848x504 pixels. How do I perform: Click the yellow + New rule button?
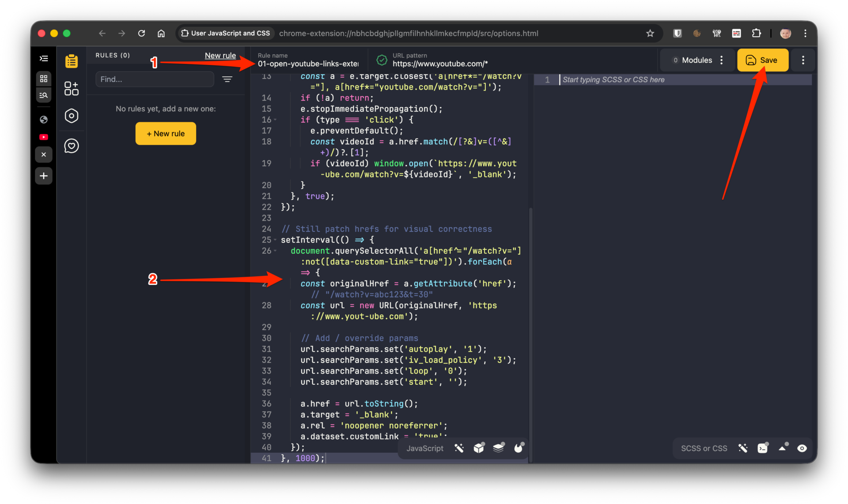click(x=166, y=134)
